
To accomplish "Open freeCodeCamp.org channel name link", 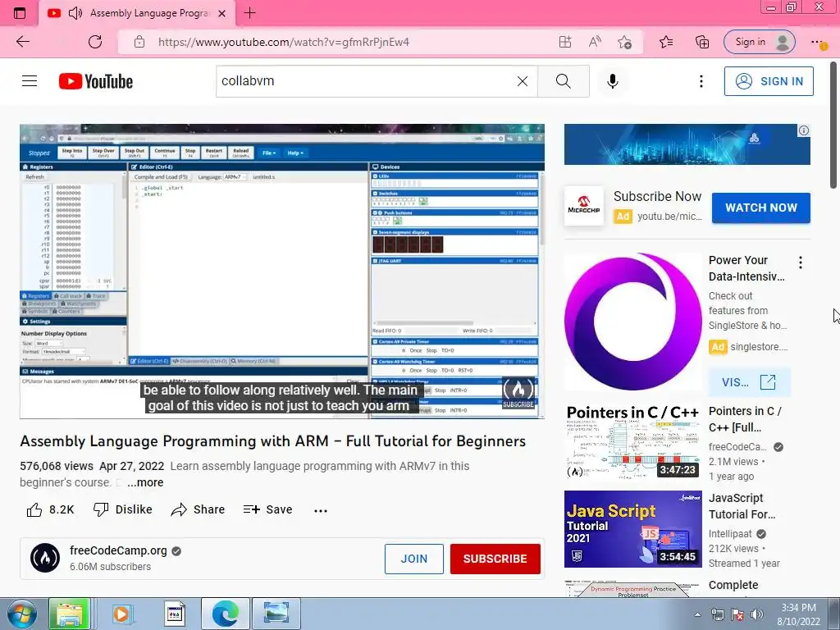I will coord(118,550).
